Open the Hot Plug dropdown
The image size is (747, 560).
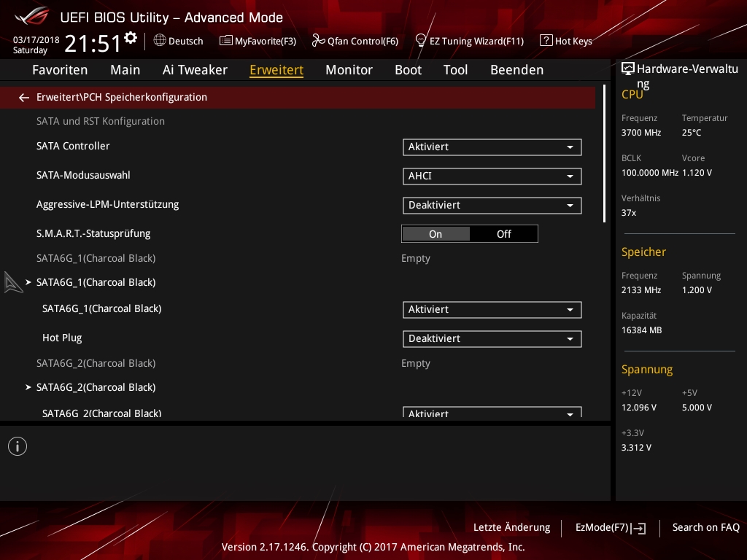pos(492,338)
